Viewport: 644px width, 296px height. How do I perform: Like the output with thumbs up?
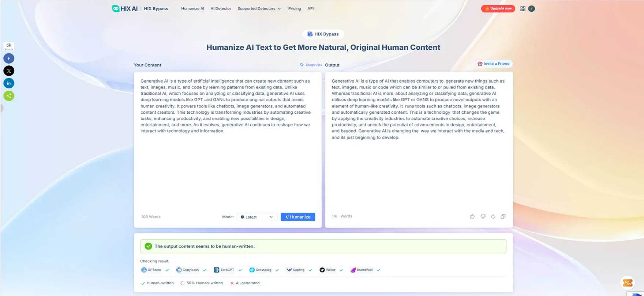[x=472, y=216]
